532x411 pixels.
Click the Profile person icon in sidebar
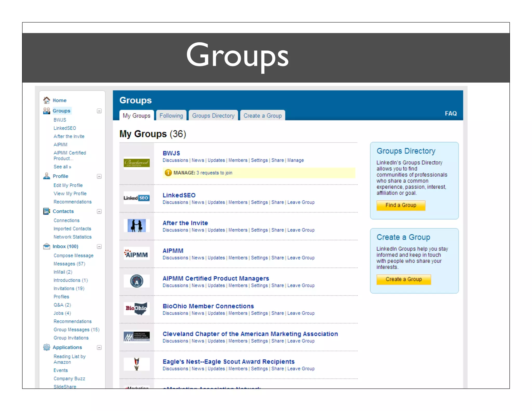click(46, 176)
